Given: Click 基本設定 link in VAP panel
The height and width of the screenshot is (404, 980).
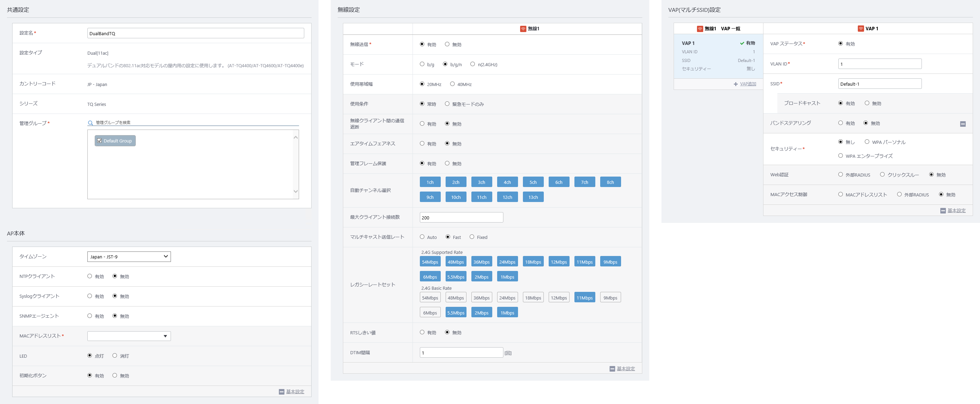Looking at the screenshot, I should coord(956,211).
